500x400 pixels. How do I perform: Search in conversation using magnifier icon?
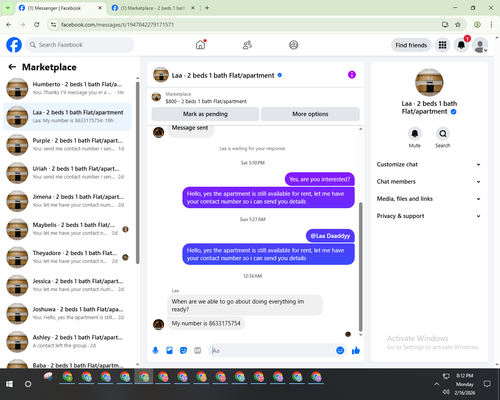click(443, 134)
